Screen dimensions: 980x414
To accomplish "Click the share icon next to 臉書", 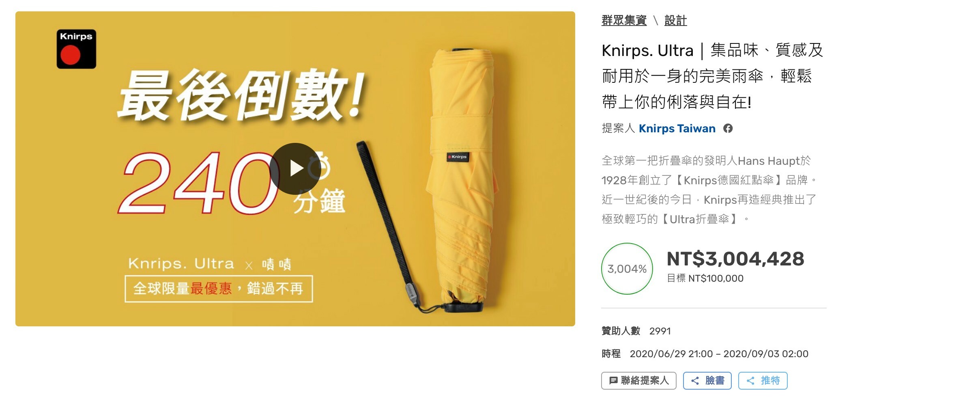I will 695,381.
